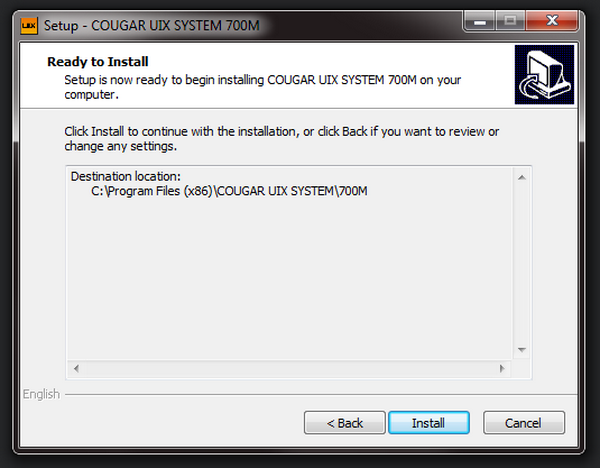The image size is (600, 468).
Task: Click the 'Setup - COUGAR UIX SYSTEM 700M' title
Action: [152, 26]
